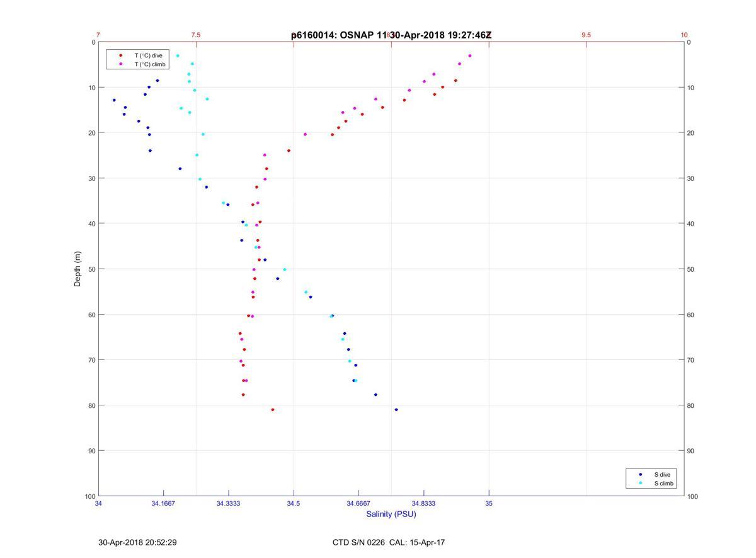Select the 'T (°C) climb' legend label

coord(149,64)
